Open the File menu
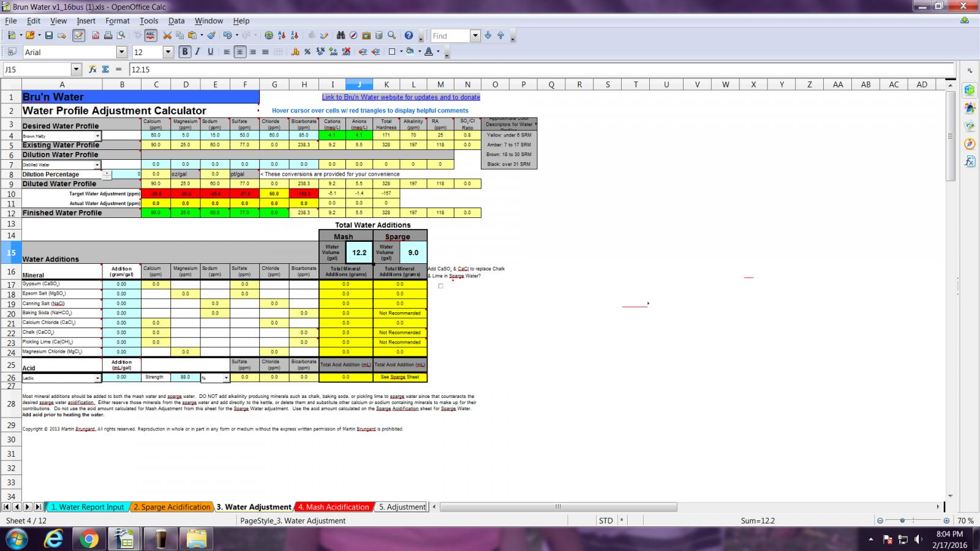The height and width of the screenshot is (551, 980). (x=10, y=21)
